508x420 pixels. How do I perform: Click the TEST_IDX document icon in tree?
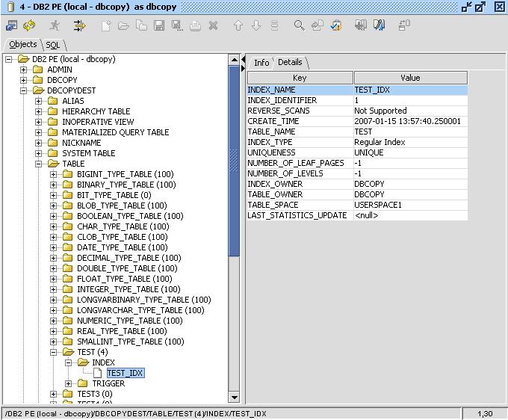click(x=97, y=373)
